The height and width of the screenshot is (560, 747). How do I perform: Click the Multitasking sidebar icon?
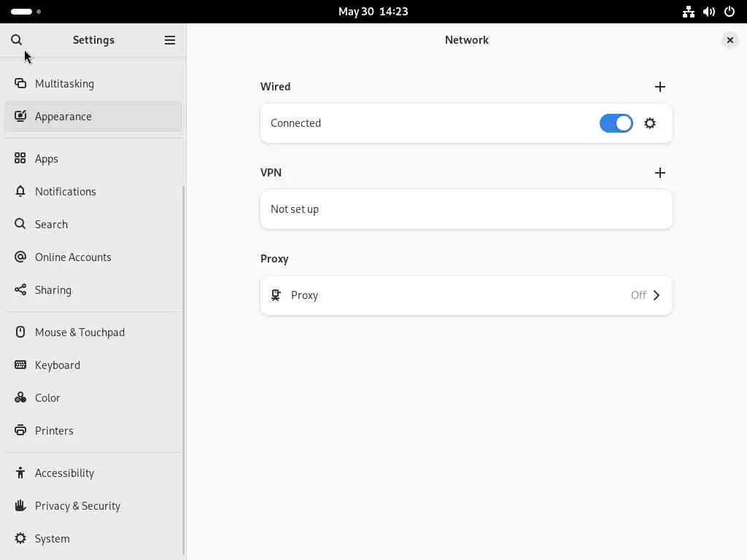click(x=20, y=83)
